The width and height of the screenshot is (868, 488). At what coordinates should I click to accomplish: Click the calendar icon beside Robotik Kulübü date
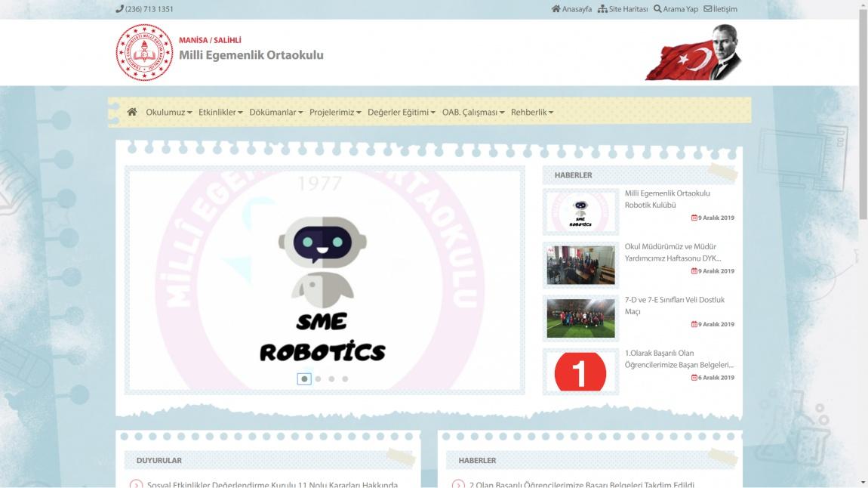(694, 218)
